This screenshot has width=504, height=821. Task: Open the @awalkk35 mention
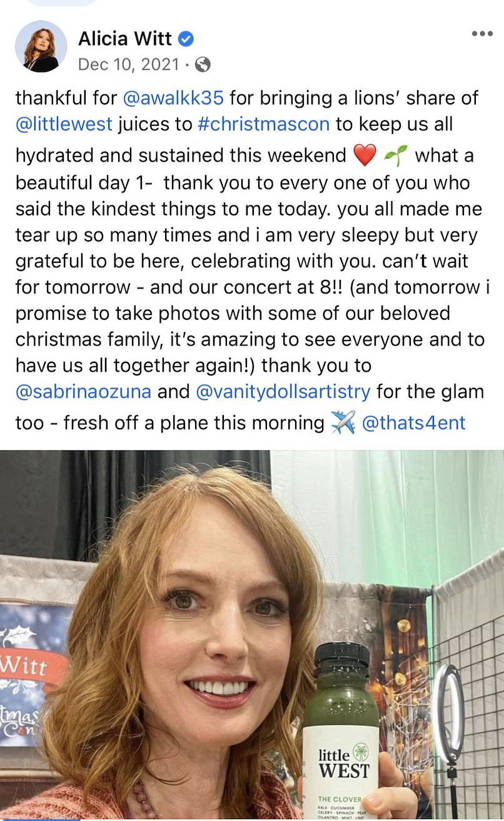(173, 98)
